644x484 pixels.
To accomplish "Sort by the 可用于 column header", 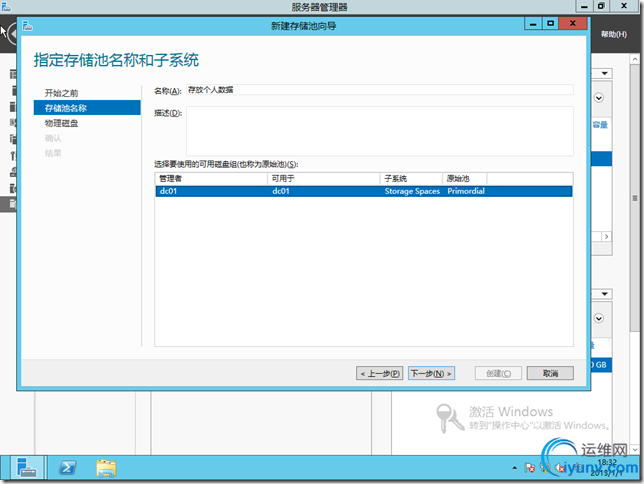I will tap(324, 179).
